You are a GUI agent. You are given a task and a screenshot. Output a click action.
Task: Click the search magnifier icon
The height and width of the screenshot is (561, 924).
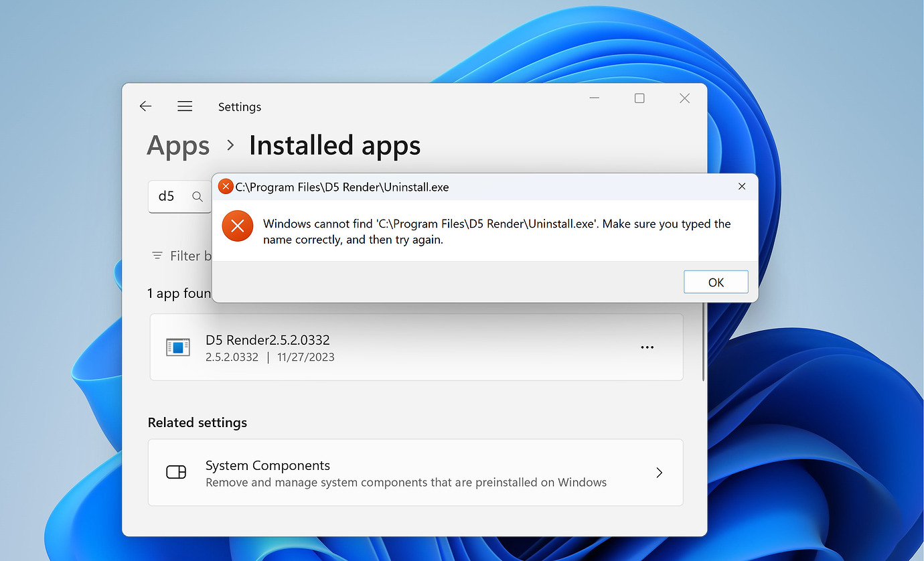[198, 197]
